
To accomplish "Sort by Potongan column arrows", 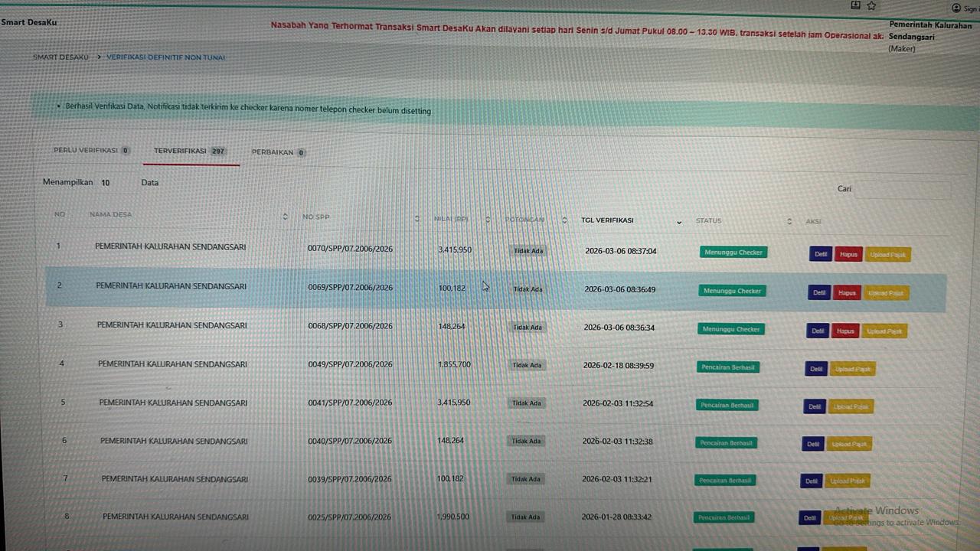I will pyautogui.click(x=564, y=220).
